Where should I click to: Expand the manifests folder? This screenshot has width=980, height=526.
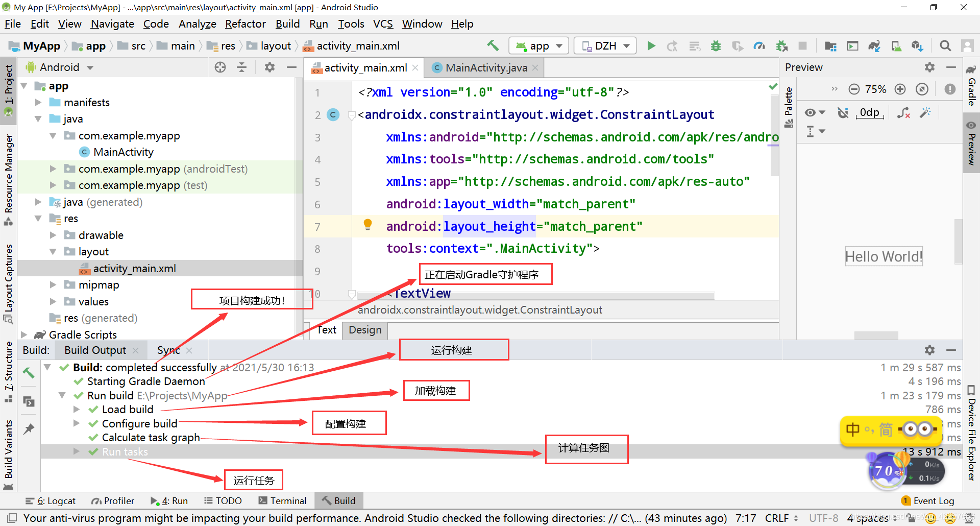38,103
